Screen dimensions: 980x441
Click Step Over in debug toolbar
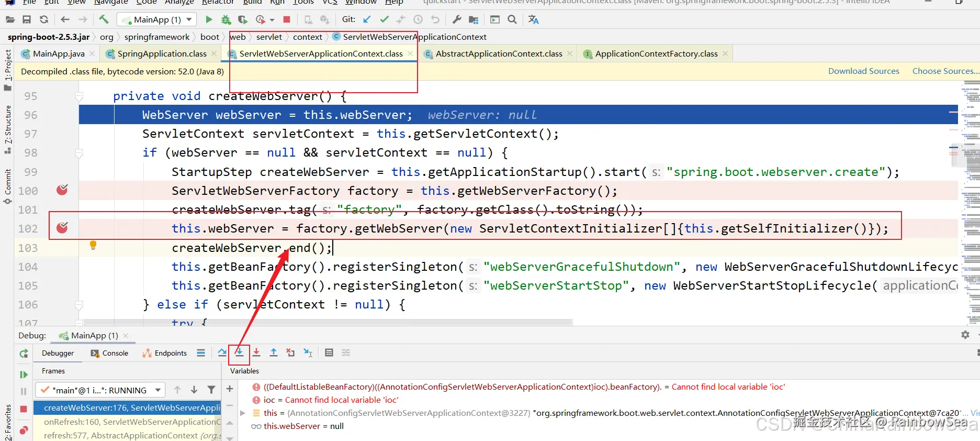point(222,353)
